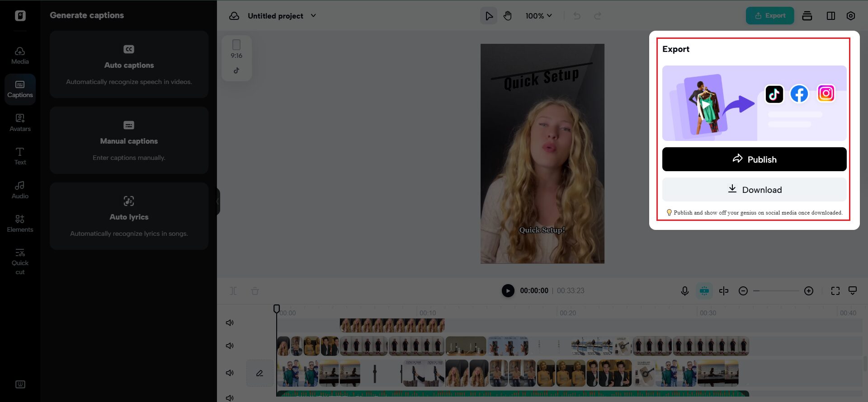
Task: Click the Publish button
Action: coord(754,159)
